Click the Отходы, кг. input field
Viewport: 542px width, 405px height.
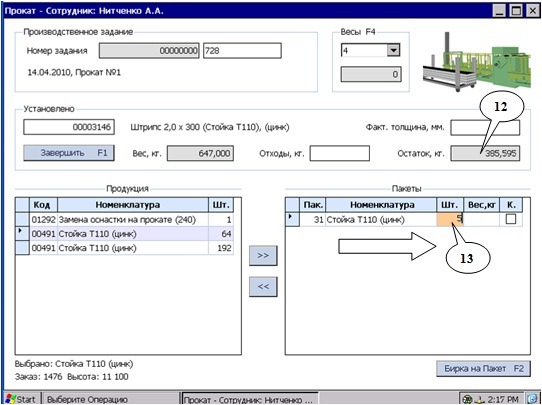339,153
